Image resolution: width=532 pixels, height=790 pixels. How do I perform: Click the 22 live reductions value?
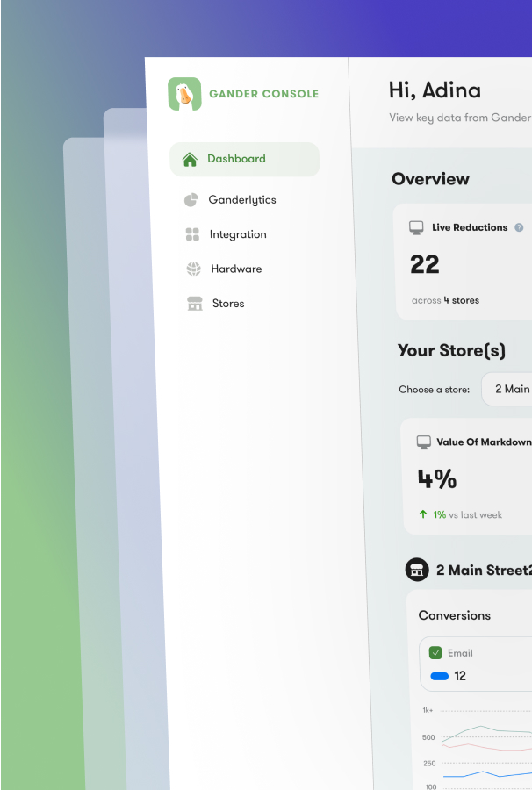coord(424,264)
